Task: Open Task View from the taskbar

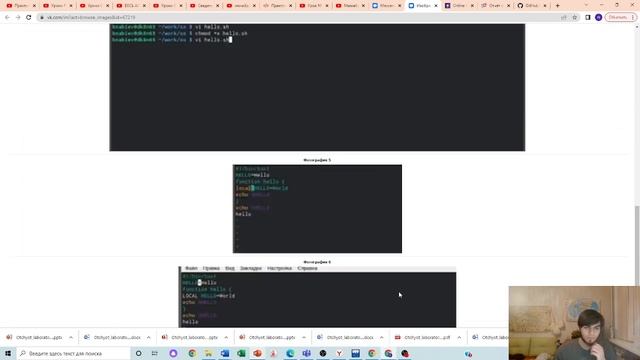Action: [x=155, y=353]
